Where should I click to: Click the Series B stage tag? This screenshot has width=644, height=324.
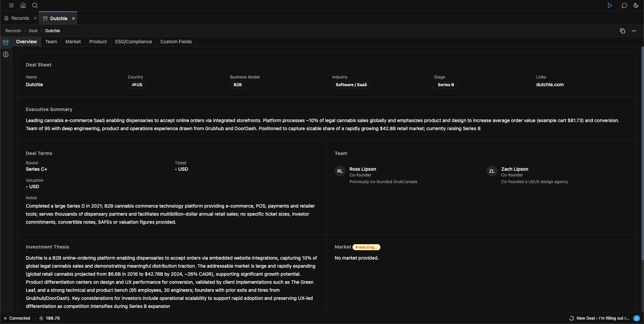[445, 85]
